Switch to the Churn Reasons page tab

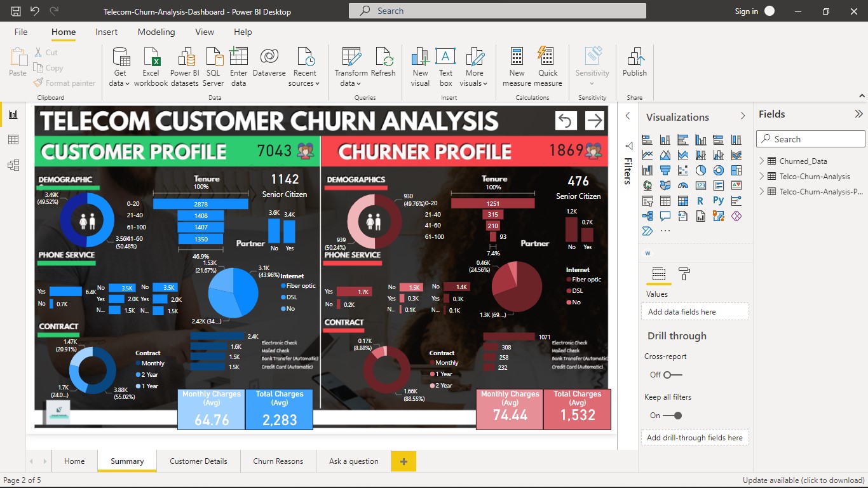278,461
